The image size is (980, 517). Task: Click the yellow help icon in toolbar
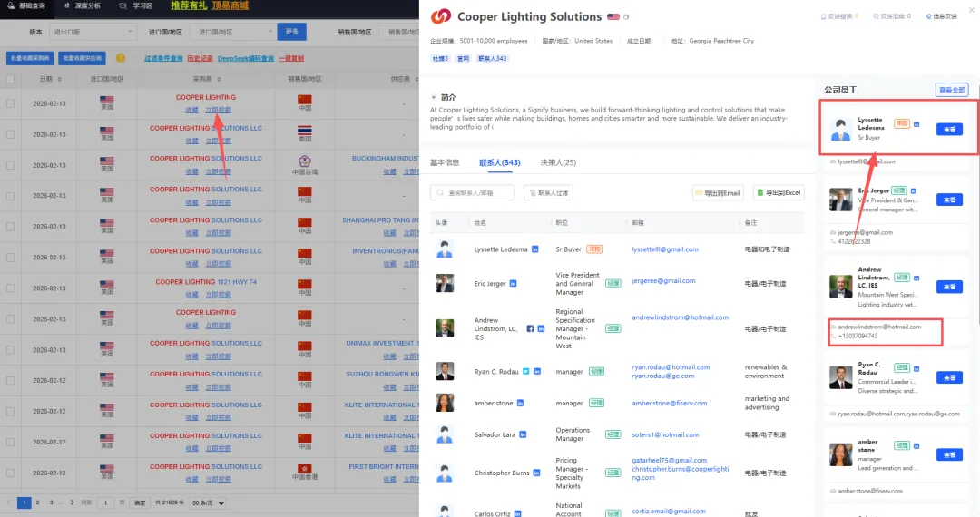pyautogui.click(x=121, y=58)
